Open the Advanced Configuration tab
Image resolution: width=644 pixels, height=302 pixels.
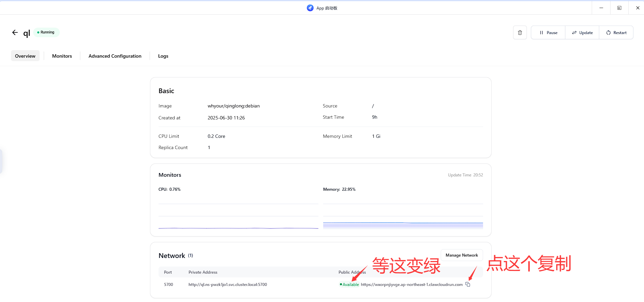pos(115,56)
